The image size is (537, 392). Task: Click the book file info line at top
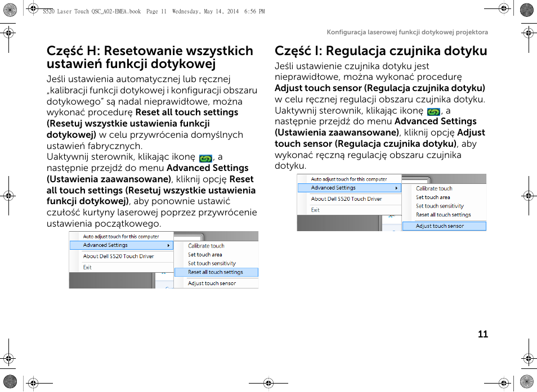[x=154, y=11]
